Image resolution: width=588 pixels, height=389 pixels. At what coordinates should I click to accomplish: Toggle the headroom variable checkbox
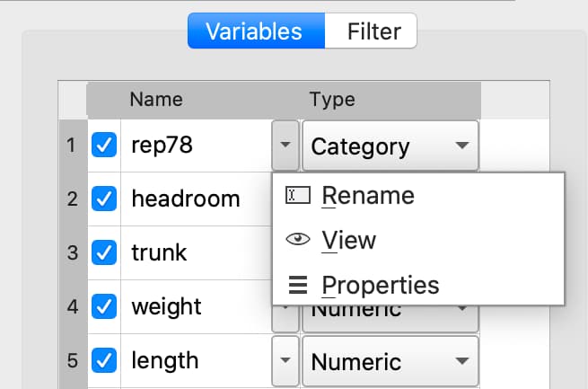tap(105, 199)
